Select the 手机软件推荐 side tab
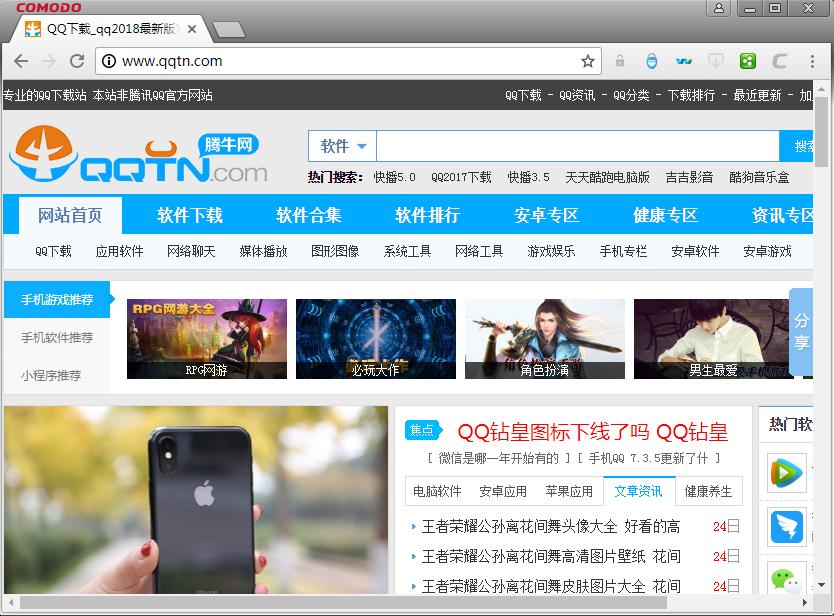This screenshot has height=616, width=834. pyautogui.click(x=57, y=337)
